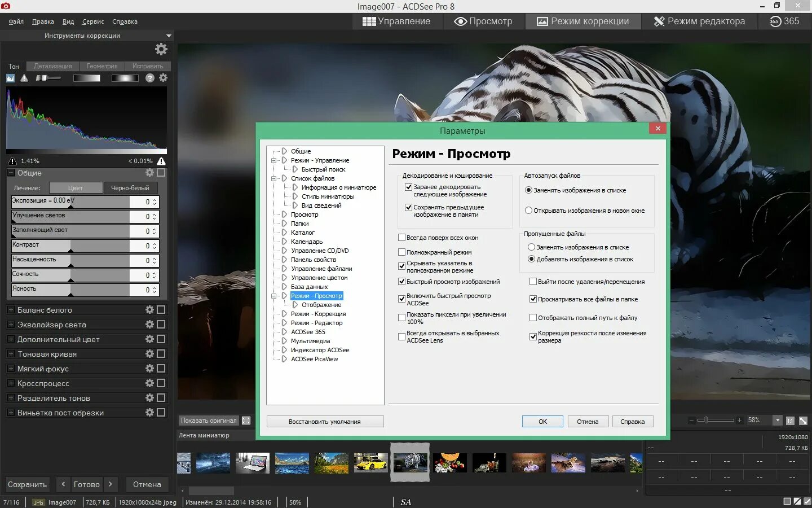812x508 pixels.
Task: Open the Инструменты коррекции panel dropdown arrow
Action: point(168,36)
